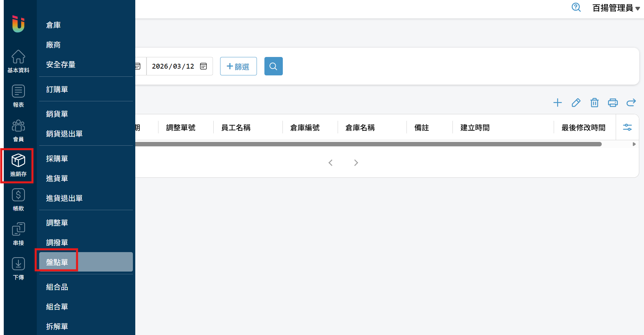Click the blue search magnifier button

point(273,66)
